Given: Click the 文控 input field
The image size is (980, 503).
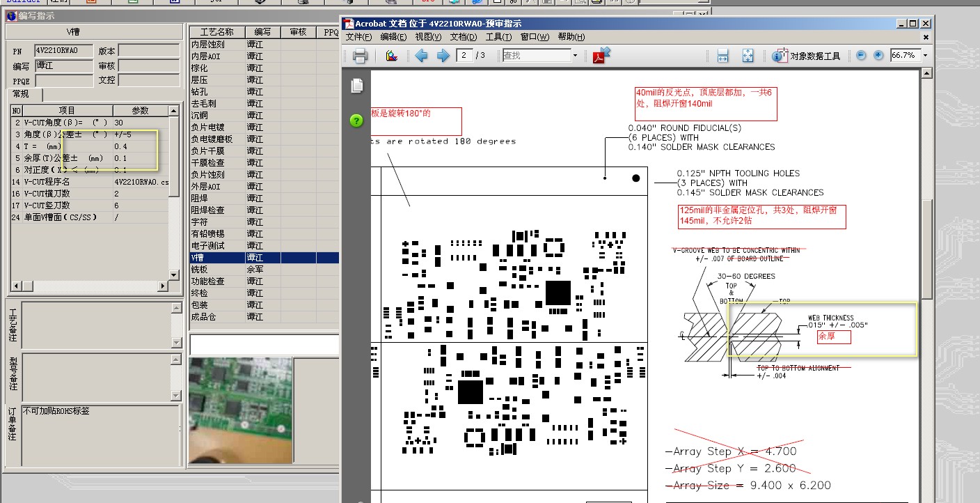Looking at the screenshot, I should click(x=148, y=80).
